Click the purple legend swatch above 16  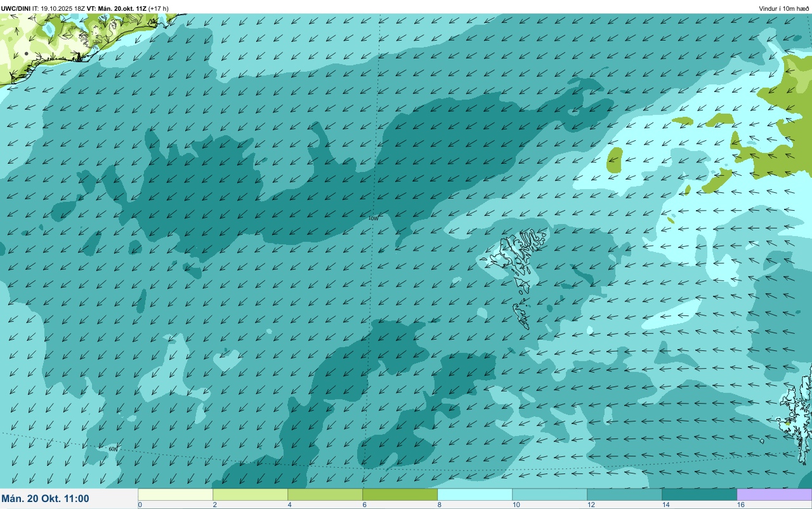click(775, 494)
